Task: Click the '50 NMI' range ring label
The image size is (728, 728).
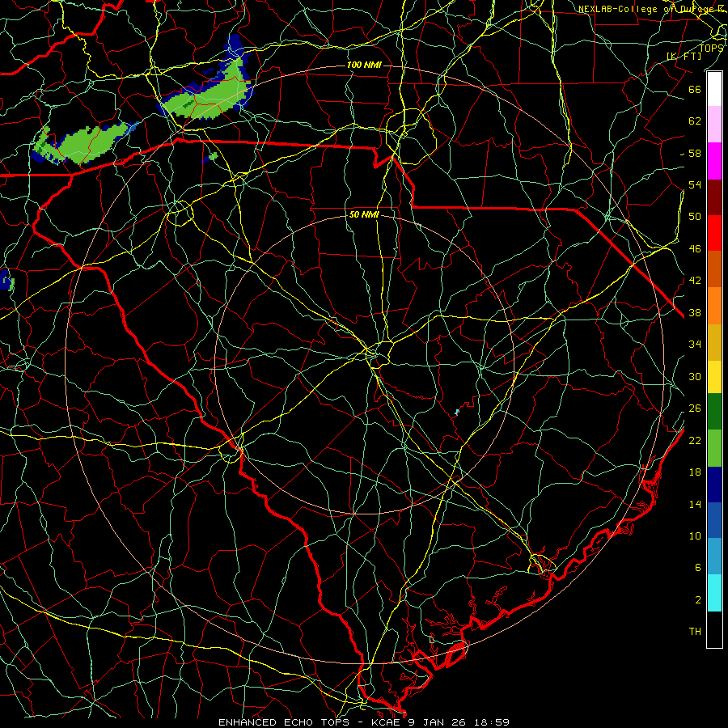Action: pos(364,214)
